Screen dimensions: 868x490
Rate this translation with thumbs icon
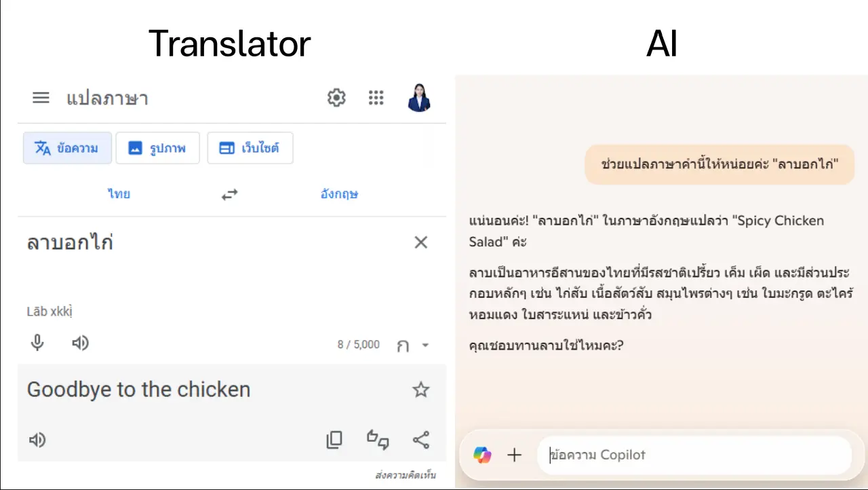coord(378,440)
